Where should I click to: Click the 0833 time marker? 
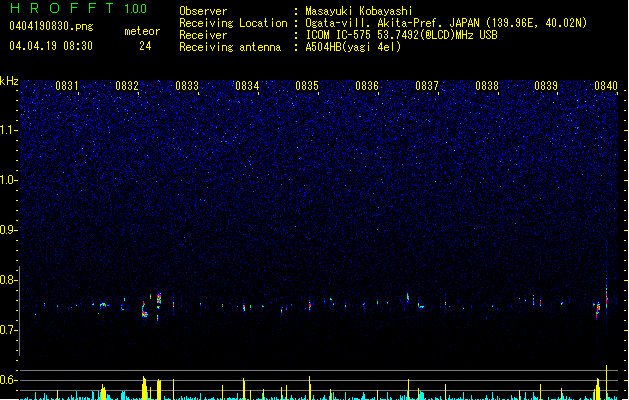coord(187,86)
